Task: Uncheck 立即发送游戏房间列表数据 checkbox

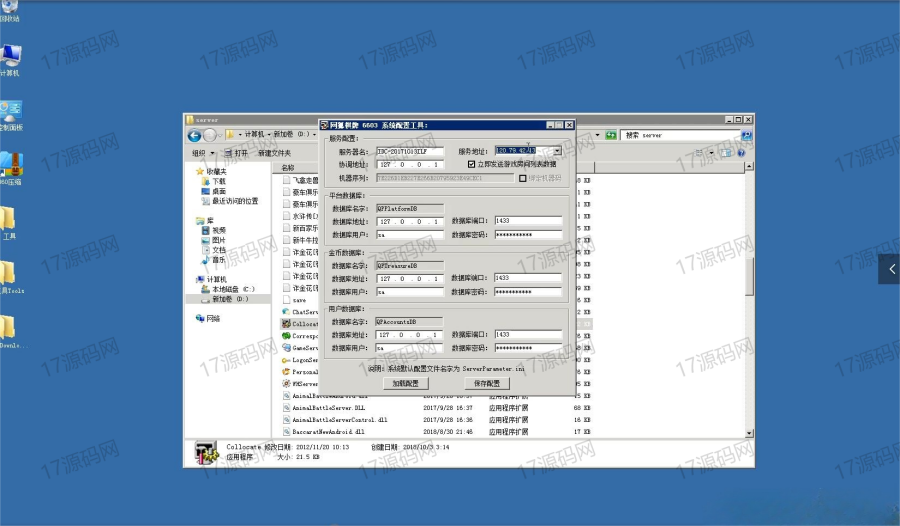Action: [471, 164]
